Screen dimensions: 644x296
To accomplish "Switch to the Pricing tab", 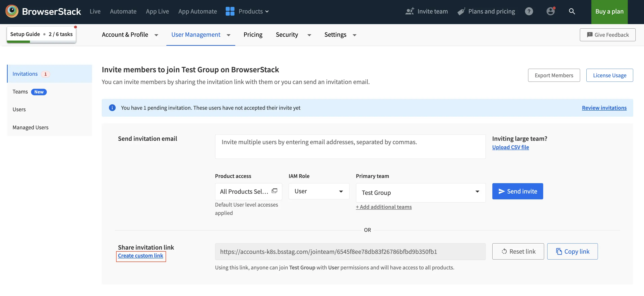I will coord(253,34).
